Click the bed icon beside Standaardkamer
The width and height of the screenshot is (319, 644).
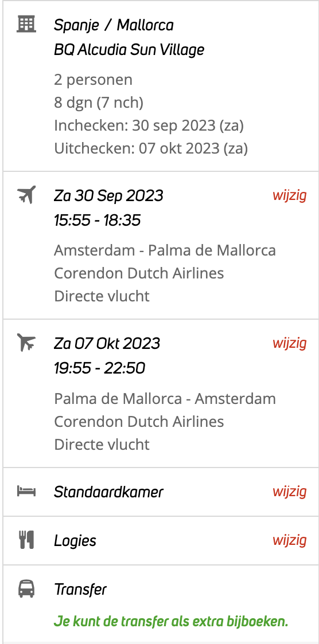click(26, 491)
